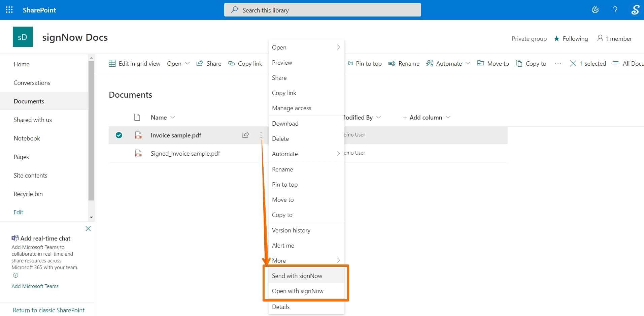Viewport: 644px width, 316px height.
Task: Click the Move to toolbar command
Action: click(x=493, y=63)
